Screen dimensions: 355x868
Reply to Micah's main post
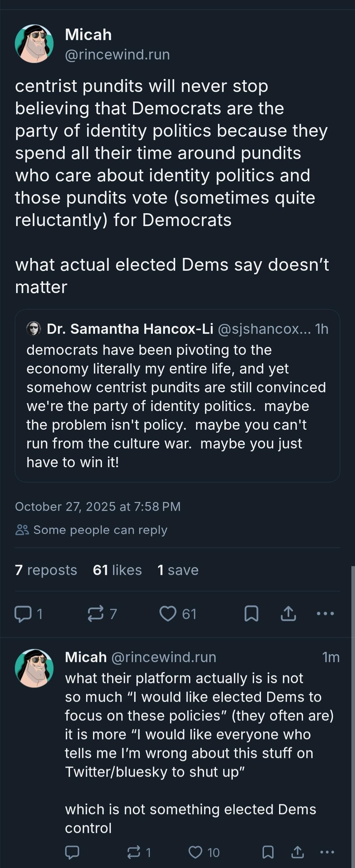point(23,614)
